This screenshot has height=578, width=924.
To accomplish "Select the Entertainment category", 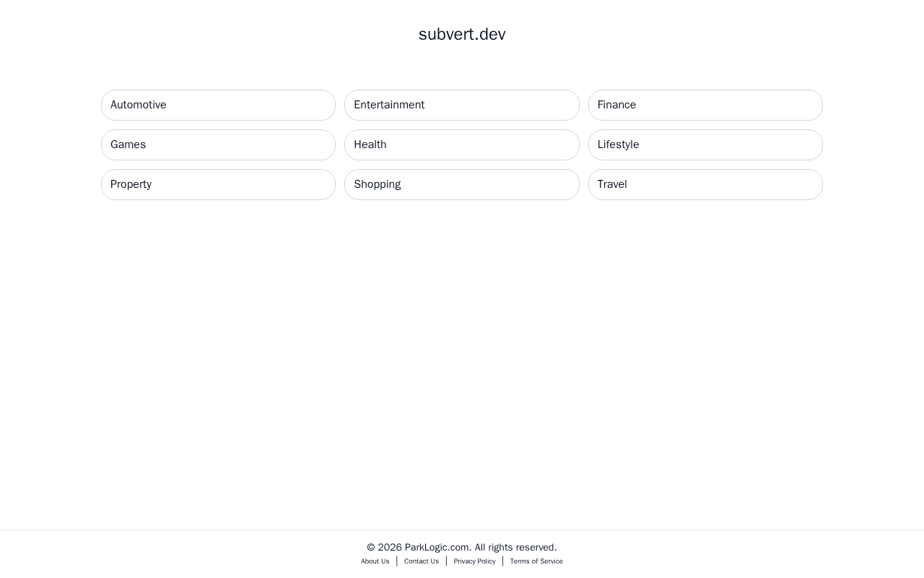I will coord(461,105).
